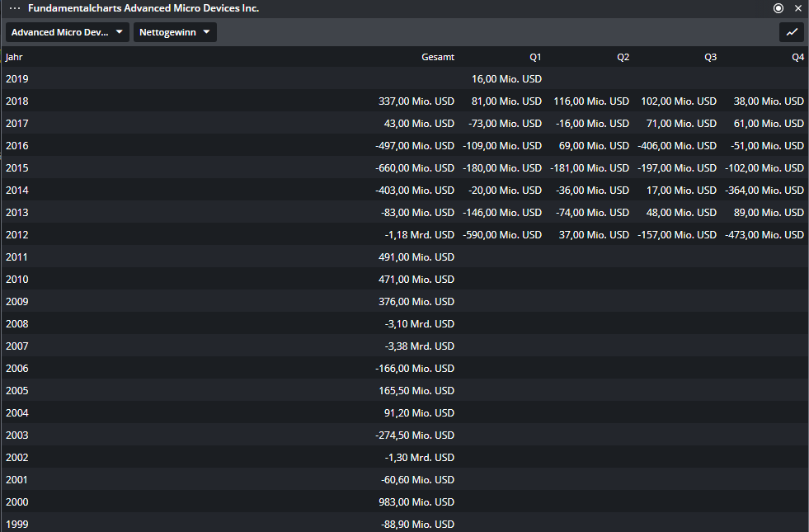809x532 pixels.
Task: Click 2009 total 376,00 Mio. USD
Action: 416,301
